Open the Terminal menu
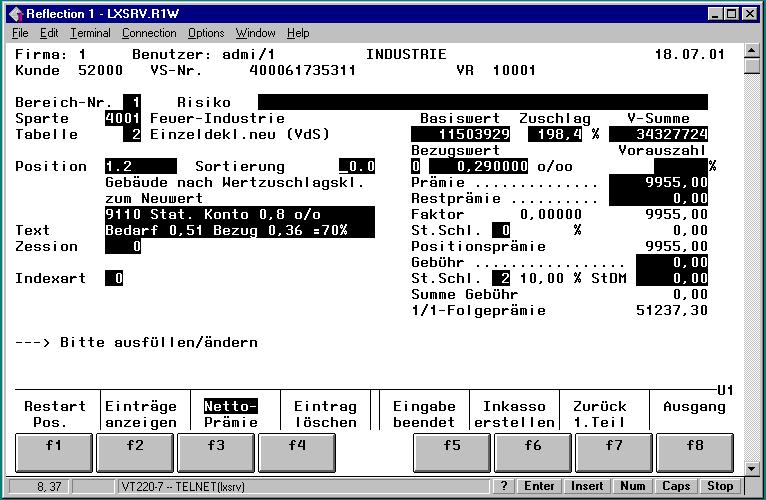The image size is (766, 500). click(x=90, y=33)
